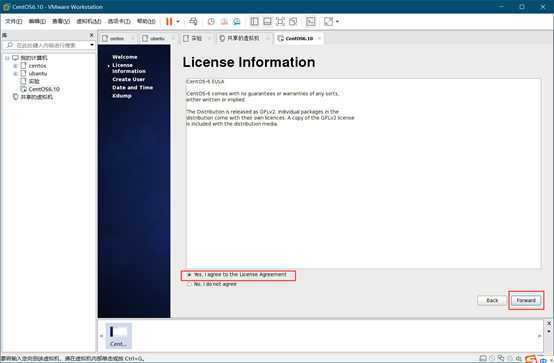
Task: Click the Back button
Action: (x=492, y=300)
